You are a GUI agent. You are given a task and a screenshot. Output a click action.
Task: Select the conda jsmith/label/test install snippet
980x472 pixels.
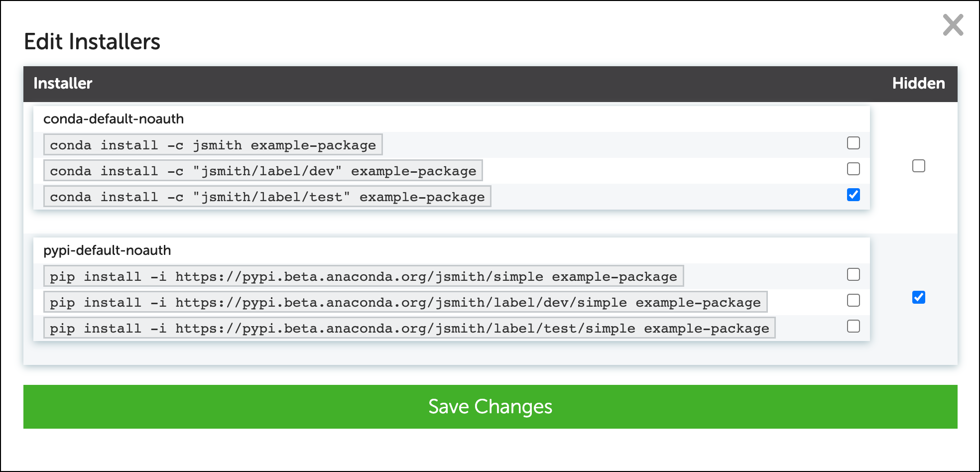pyautogui.click(x=267, y=197)
